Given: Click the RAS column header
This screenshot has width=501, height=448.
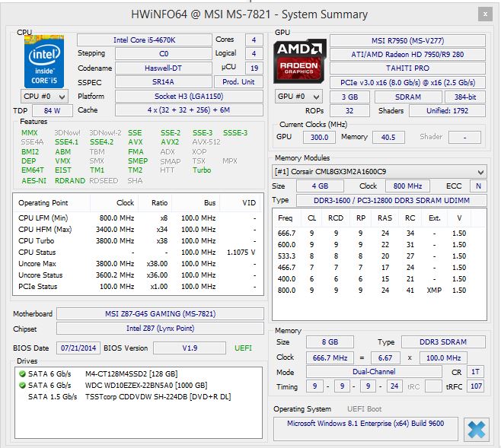Looking at the screenshot, I should pyautogui.click(x=385, y=218).
